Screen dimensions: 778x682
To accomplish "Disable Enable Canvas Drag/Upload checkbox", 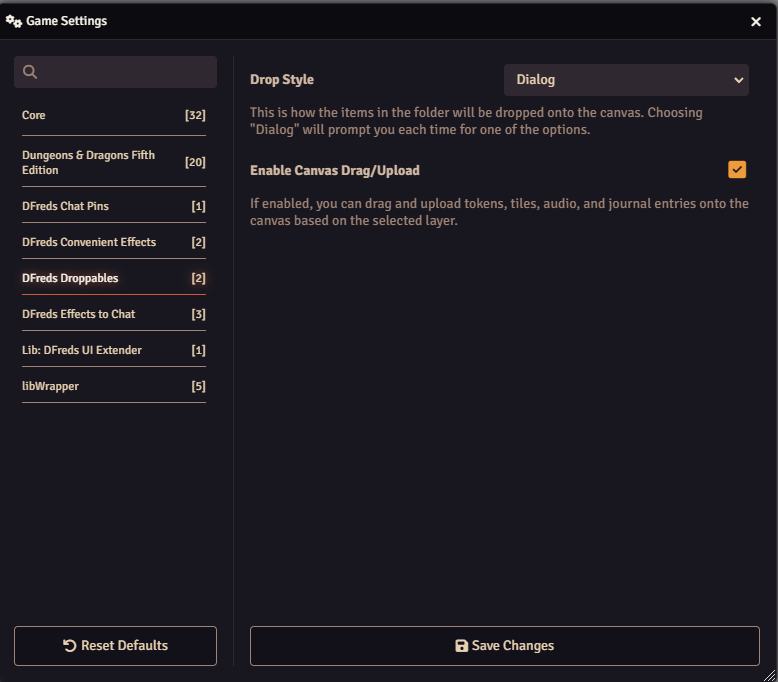I will [x=737, y=170].
